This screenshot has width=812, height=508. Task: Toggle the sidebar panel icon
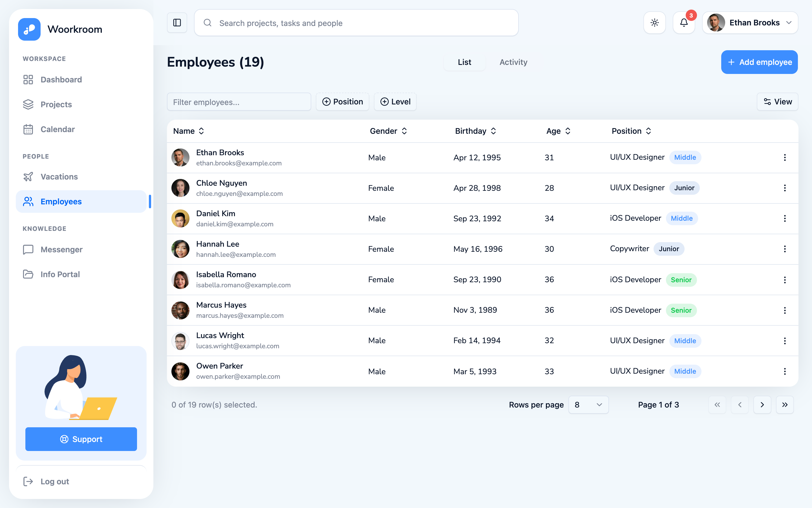(177, 23)
